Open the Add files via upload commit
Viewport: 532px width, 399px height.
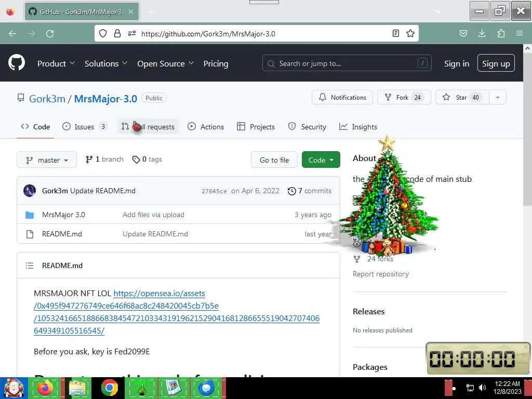tap(153, 215)
